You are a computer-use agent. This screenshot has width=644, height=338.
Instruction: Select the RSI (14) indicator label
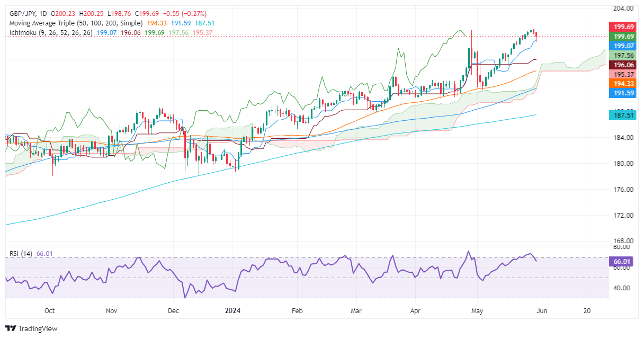21,254
